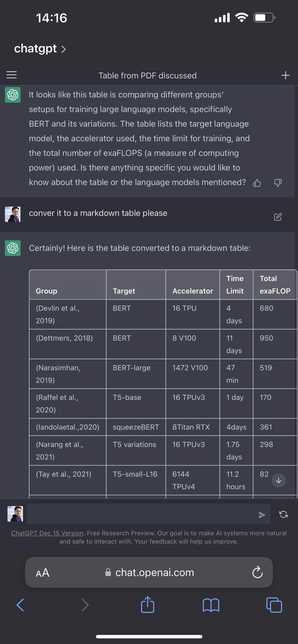
Task: Open Safari bookmarks
Action: point(211,605)
